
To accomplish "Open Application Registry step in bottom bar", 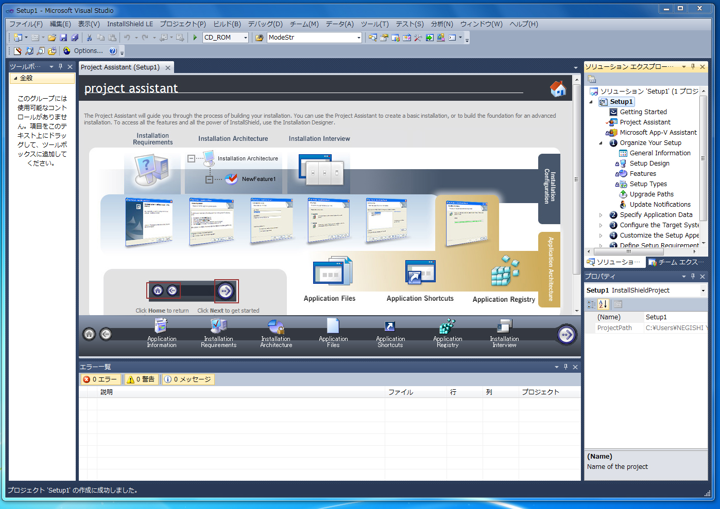I will 448,333.
